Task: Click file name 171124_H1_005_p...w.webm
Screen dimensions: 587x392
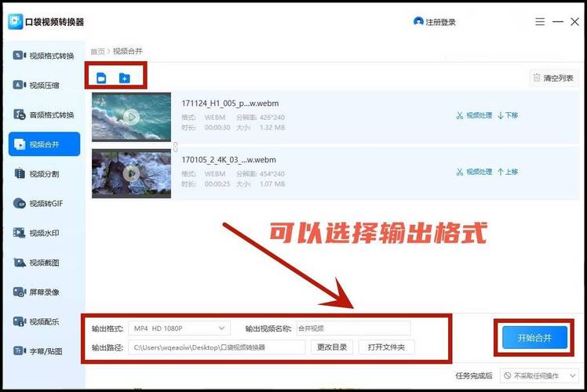Action: click(x=230, y=103)
